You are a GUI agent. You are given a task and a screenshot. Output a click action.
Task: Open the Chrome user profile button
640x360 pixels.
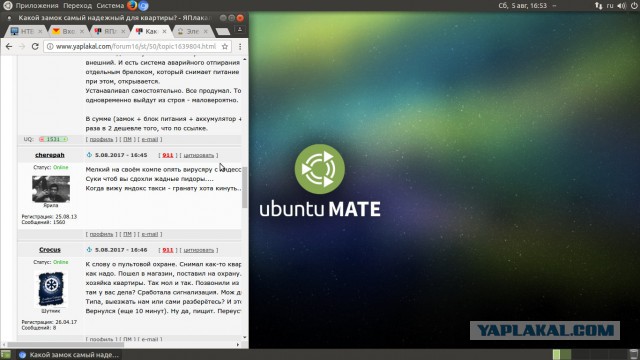(240, 29)
